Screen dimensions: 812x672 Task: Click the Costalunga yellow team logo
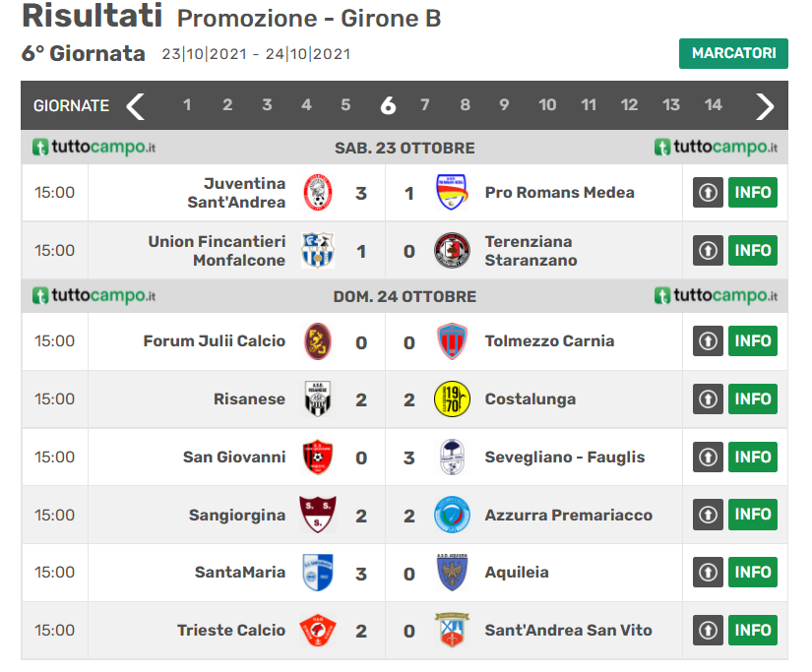(452, 399)
